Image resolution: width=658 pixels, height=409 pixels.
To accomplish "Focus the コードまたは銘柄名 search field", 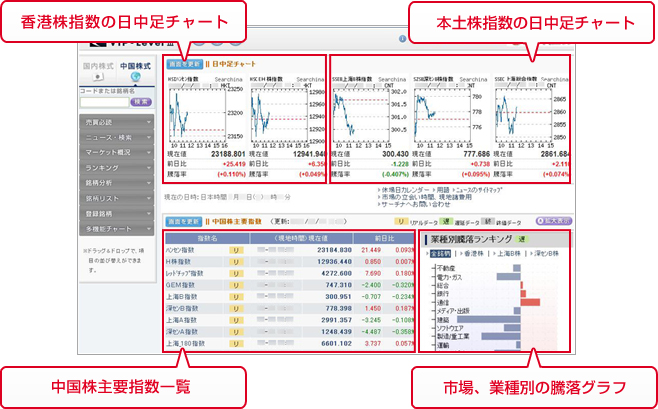I will 104,102.
